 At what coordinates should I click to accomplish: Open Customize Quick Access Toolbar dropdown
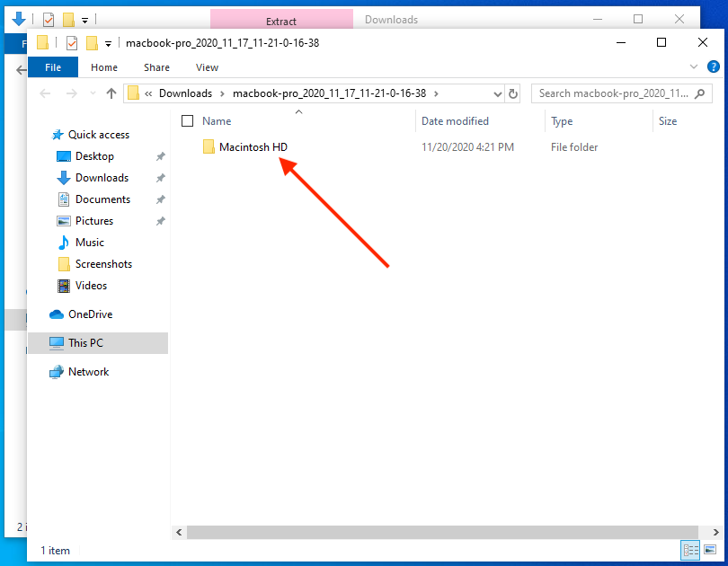108,44
